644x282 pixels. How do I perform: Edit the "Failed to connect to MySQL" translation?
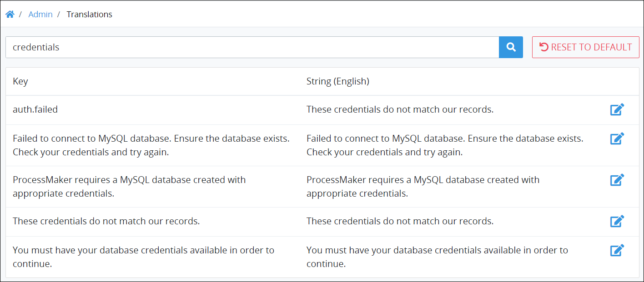pyautogui.click(x=617, y=139)
